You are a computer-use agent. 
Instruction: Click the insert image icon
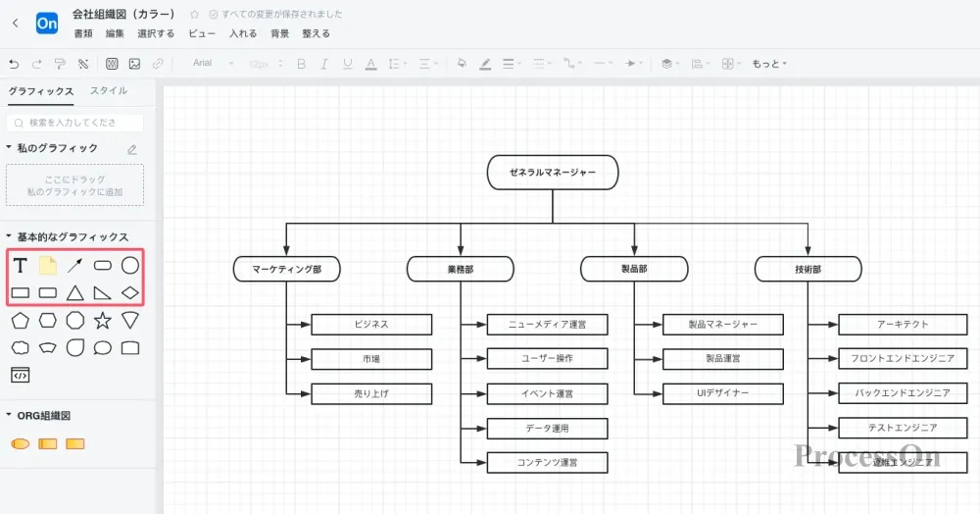tap(134, 64)
